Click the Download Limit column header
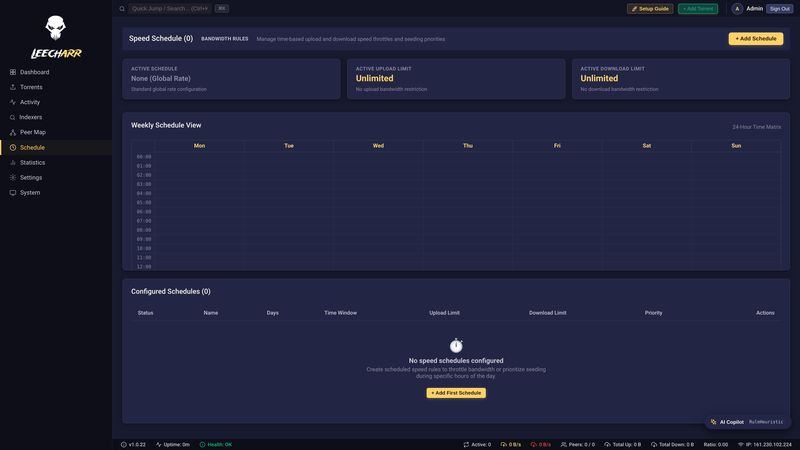 pos(547,313)
